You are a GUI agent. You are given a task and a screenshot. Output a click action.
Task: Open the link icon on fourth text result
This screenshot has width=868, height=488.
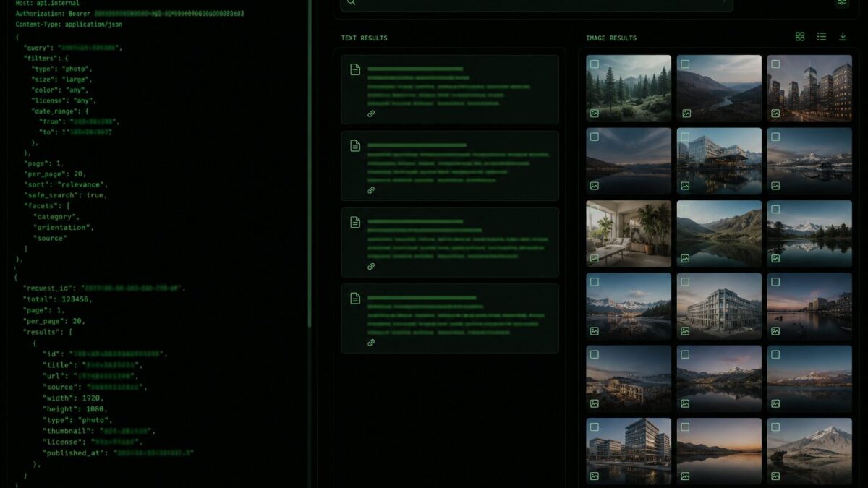371,342
